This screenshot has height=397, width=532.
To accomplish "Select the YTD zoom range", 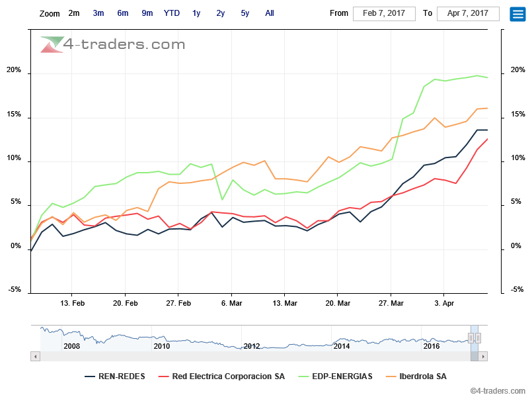I will pyautogui.click(x=172, y=13).
